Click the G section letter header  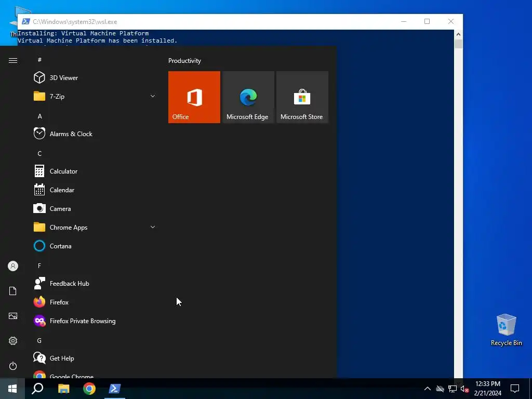pos(39,340)
